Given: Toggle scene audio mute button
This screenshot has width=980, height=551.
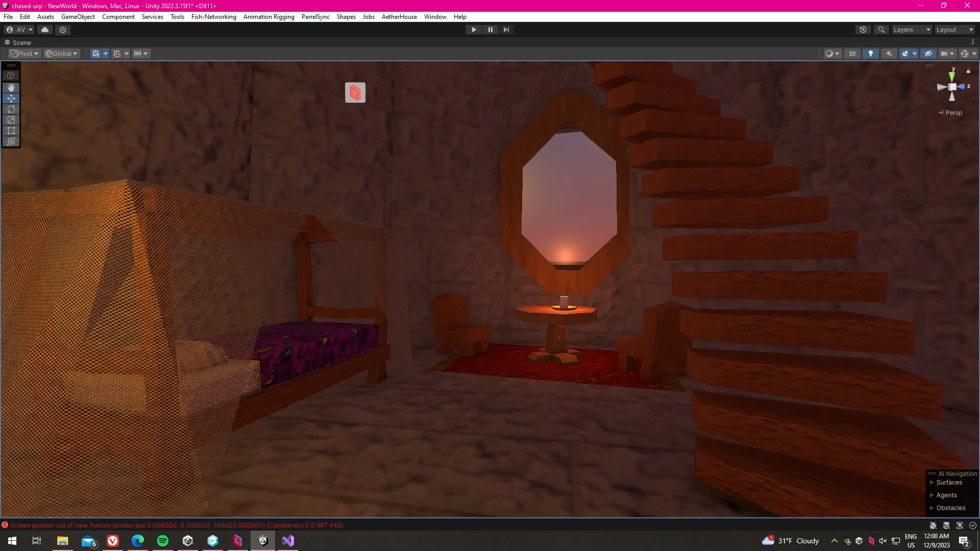Looking at the screenshot, I should [889, 54].
